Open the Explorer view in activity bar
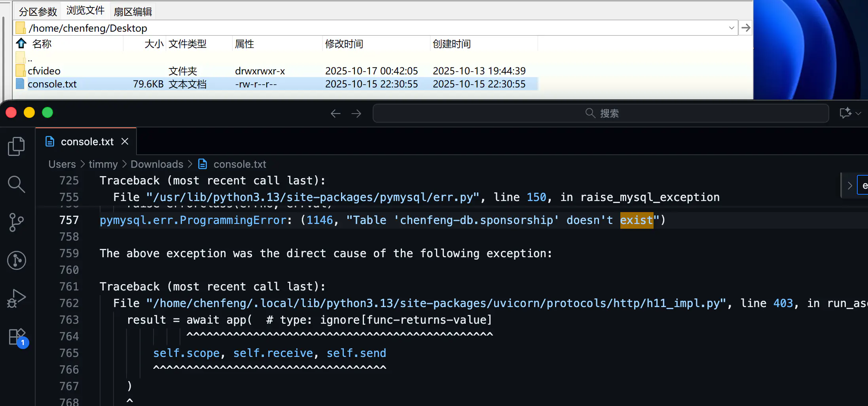The image size is (868, 406). (16, 146)
